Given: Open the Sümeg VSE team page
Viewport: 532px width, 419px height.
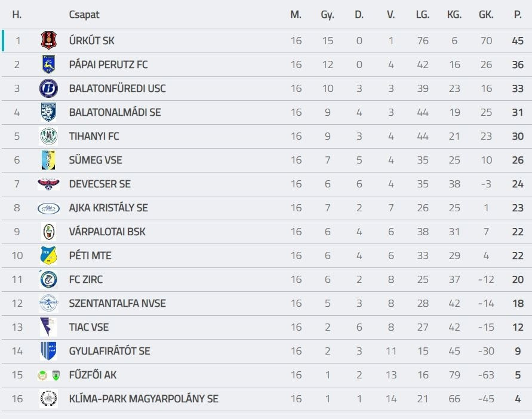Looking at the screenshot, I should [x=96, y=160].
